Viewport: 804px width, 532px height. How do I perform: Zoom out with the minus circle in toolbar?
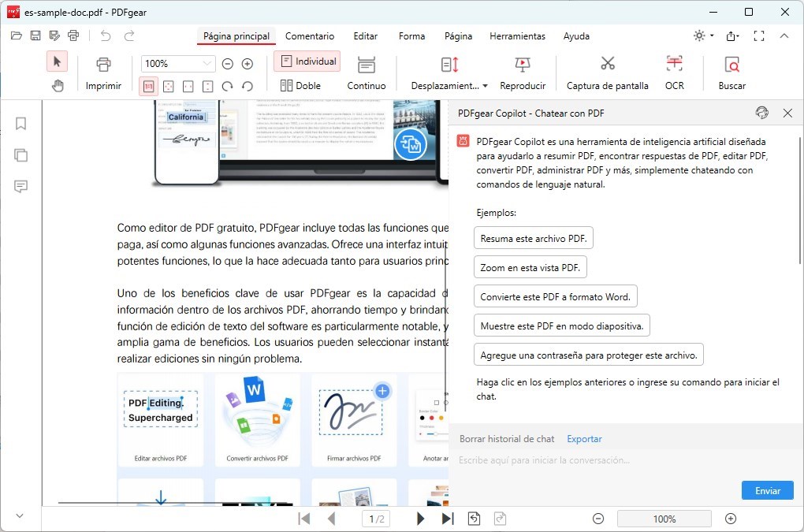pyautogui.click(x=228, y=64)
